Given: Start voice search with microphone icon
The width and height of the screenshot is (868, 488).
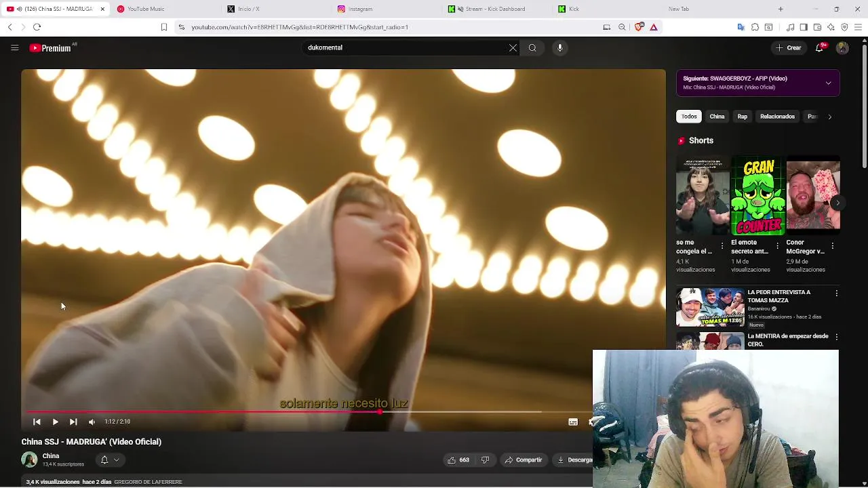Looking at the screenshot, I should [559, 47].
